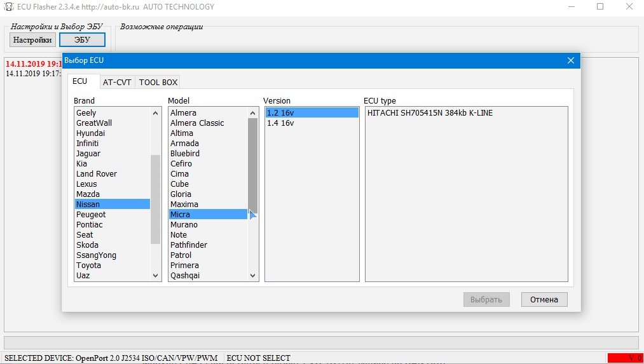Choose Altima in the Model list
644x364 pixels.
tap(209, 133)
